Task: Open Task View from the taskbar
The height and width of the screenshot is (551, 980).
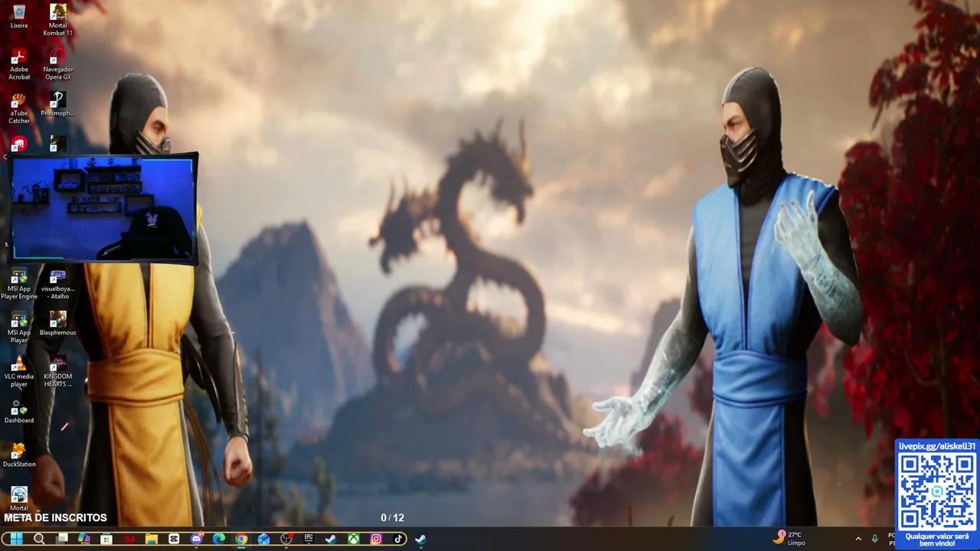Action: pyautogui.click(x=62, y=539)
